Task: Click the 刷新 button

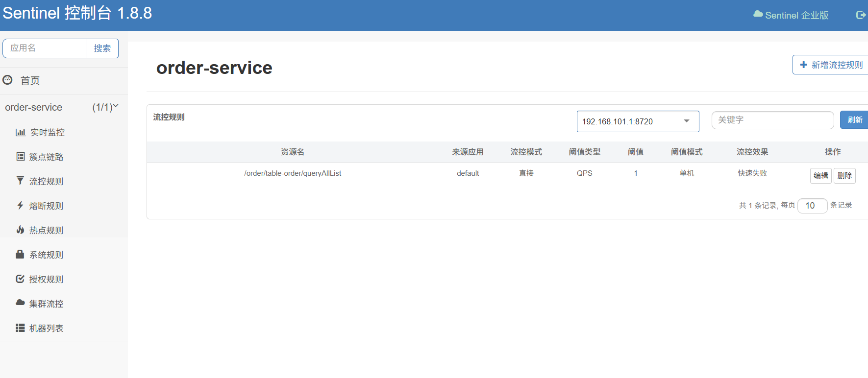Action: (854, 119)
